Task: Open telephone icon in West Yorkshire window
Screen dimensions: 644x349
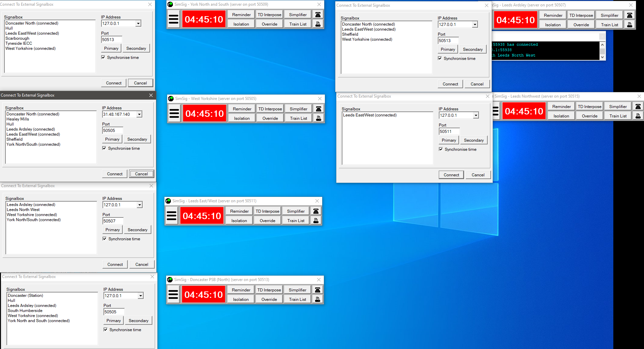Action: tap(318, 109)
